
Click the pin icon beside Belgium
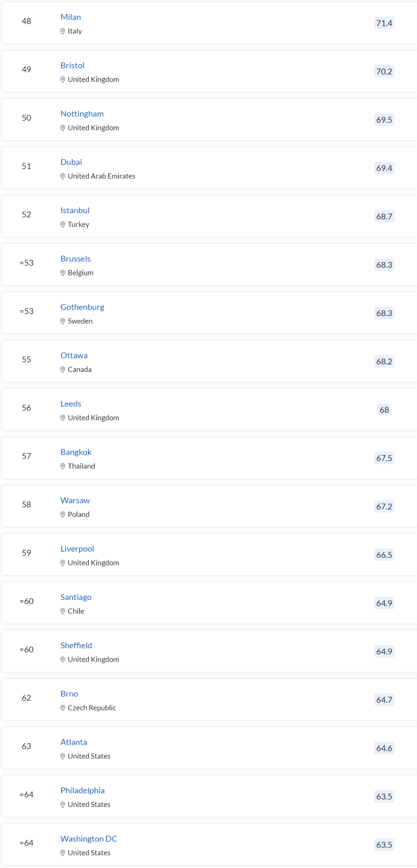pyautogui.click(x=63, y=273)
